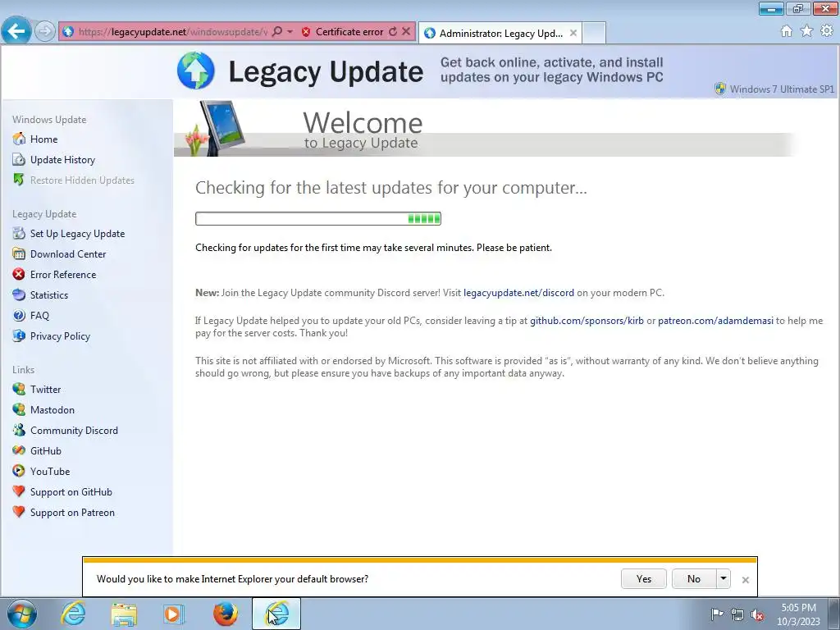Open the YouTube link
The image size is (840, 630).
tap(50, 472)
